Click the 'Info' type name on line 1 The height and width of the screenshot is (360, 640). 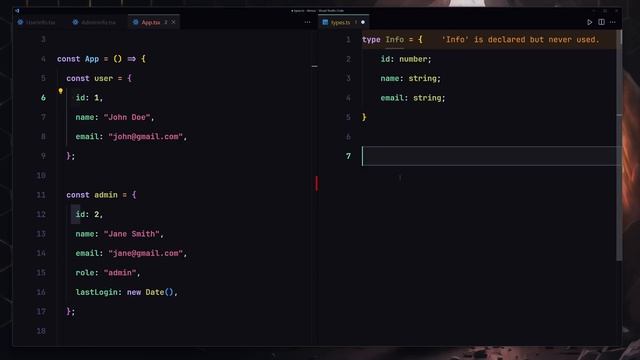point(395,40)
